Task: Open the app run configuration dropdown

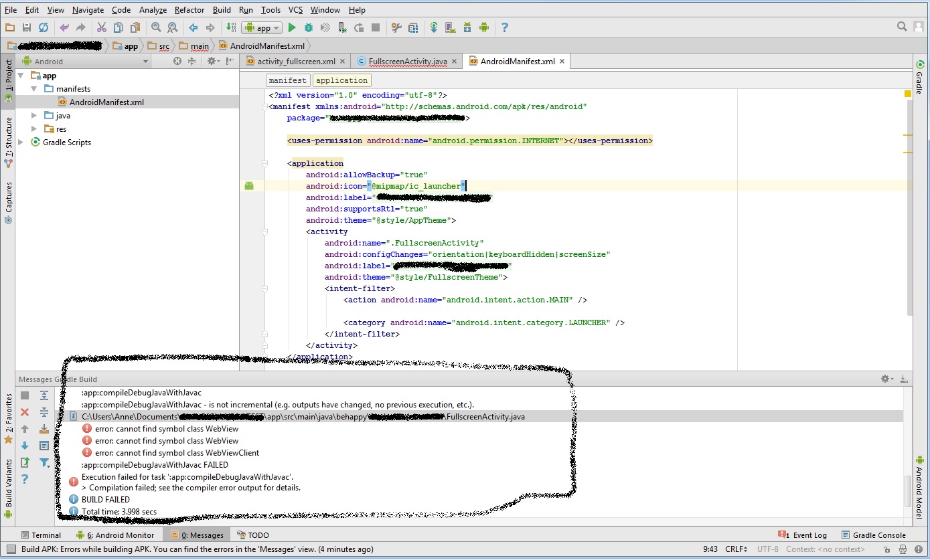Action: (262, 27)
